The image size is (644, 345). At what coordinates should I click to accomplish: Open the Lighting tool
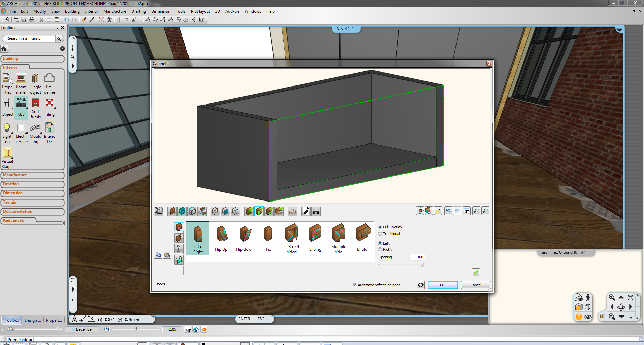7,133
